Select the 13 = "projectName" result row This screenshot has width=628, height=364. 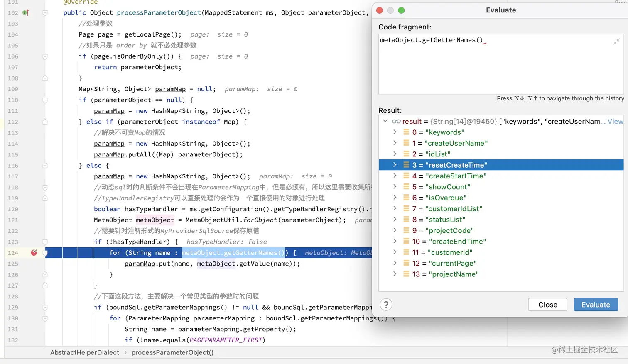pyautogui.click(x=501, y=274)
